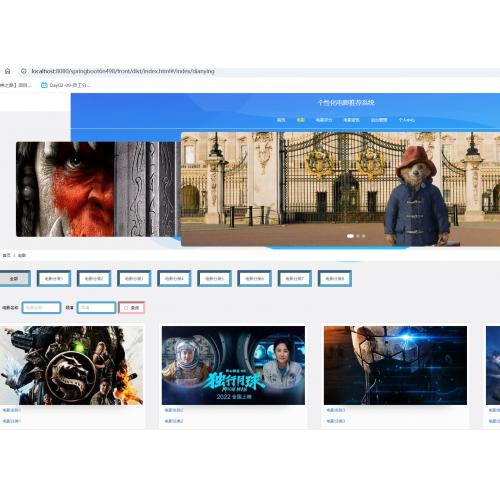Viewport: 500px width, 500px height.
Task: Switch to the second carousel indicator dot
Action: click(x=358, y=236)
